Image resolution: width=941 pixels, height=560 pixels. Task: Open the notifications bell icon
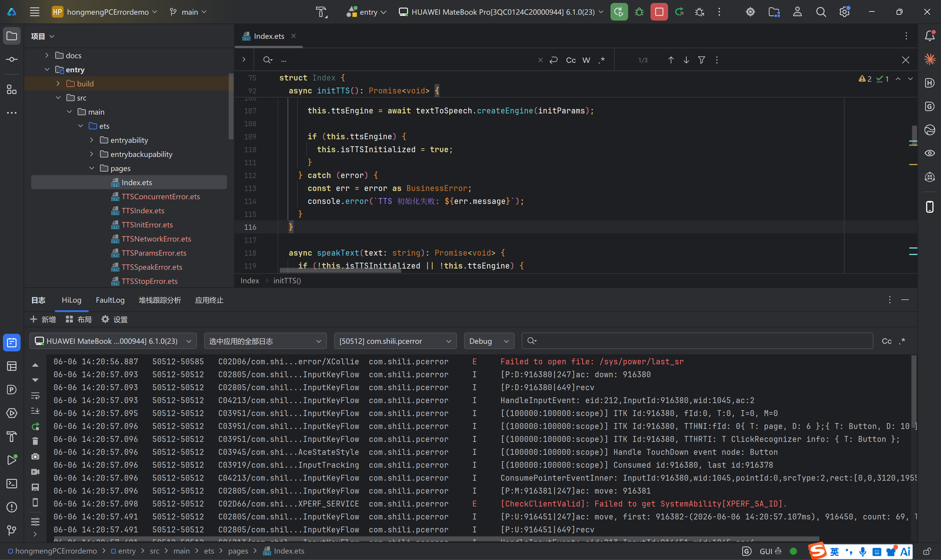[930, 36]
